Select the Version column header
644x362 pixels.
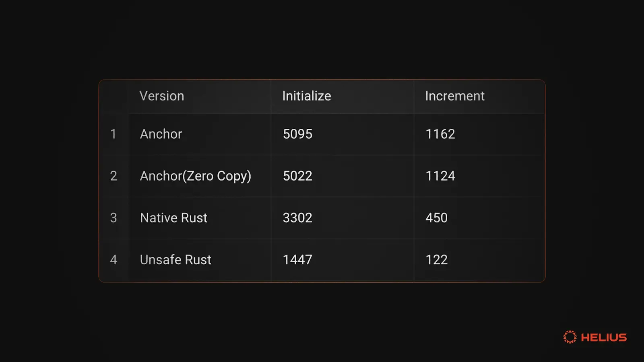click(x=162, y=96)
